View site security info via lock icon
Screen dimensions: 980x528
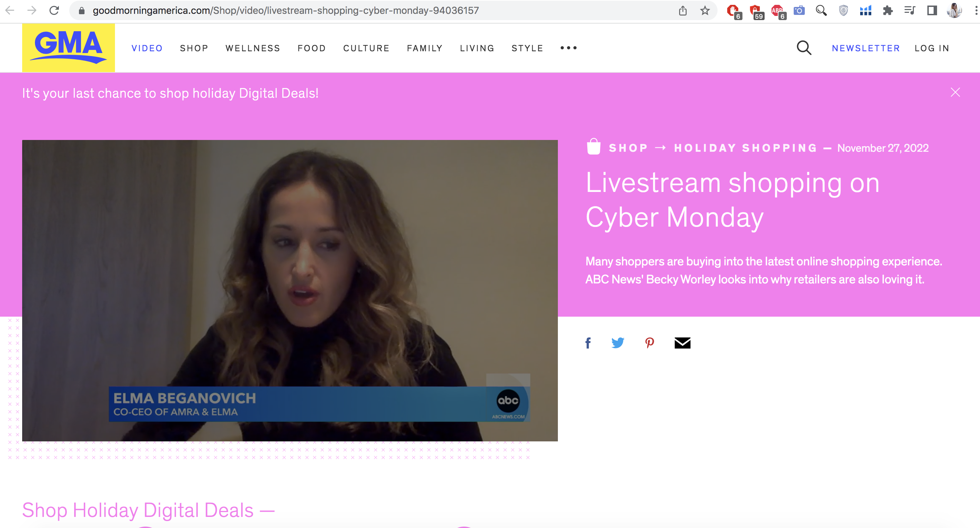(x=81, y=11)
